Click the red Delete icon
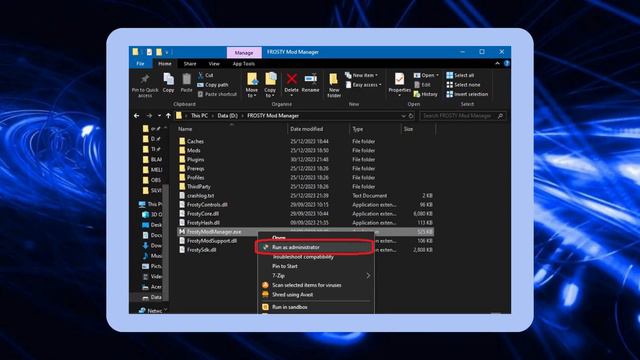The height and width of the screenshot is (360, 640). coord(291,79)
